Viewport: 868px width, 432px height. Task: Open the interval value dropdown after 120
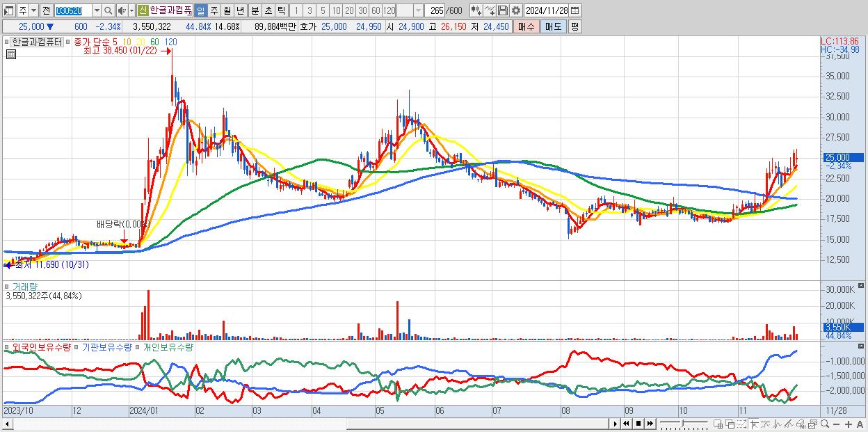(x=418, y=10)
